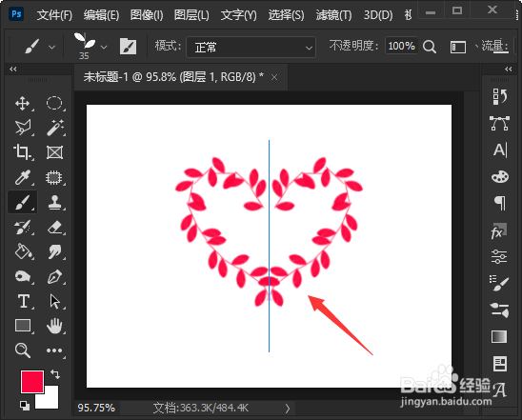Open the Edit Toolbar three-dots menu
The width and height of the screenshot is (522, 420).
[x=54, y=350]
